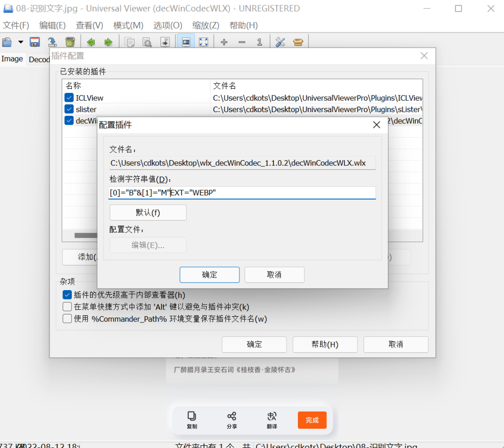
Task: Minimize the Universal Viewer window
Action: tap(427, 8)
